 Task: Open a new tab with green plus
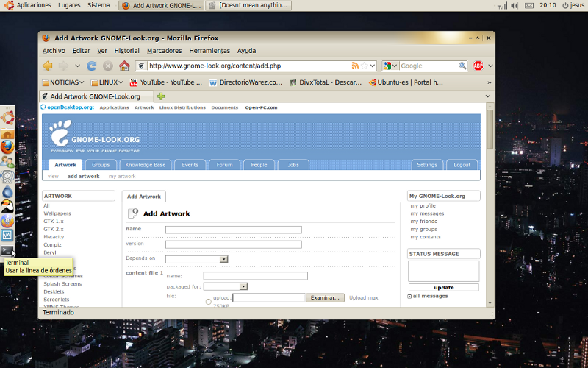(x=161, y=96)
